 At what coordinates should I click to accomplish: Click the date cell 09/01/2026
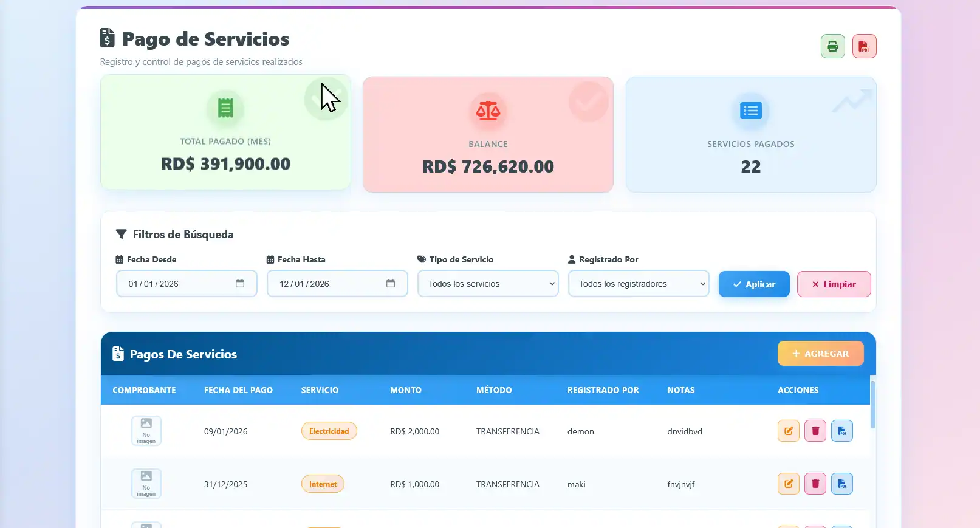[x=225, y=431]
